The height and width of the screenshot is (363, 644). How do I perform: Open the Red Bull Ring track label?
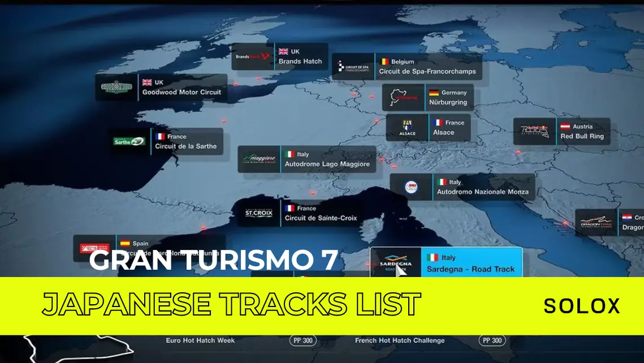[582, 136]
